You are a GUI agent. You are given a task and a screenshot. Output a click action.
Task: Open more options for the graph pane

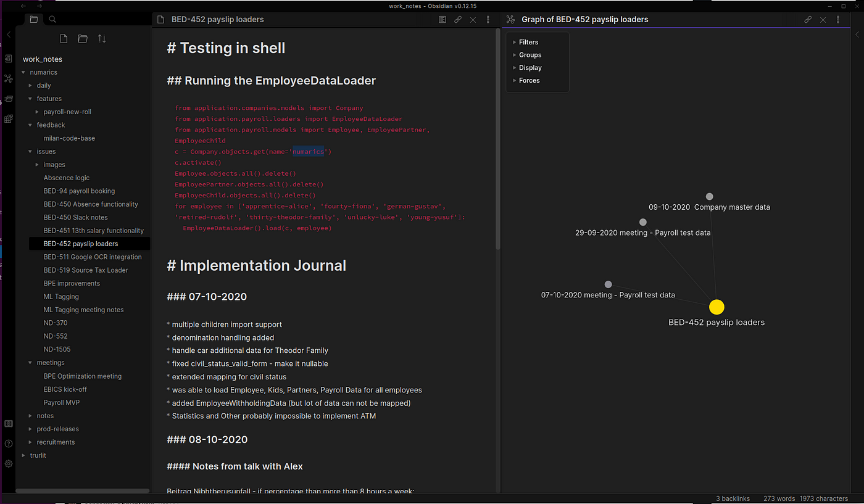838,20
